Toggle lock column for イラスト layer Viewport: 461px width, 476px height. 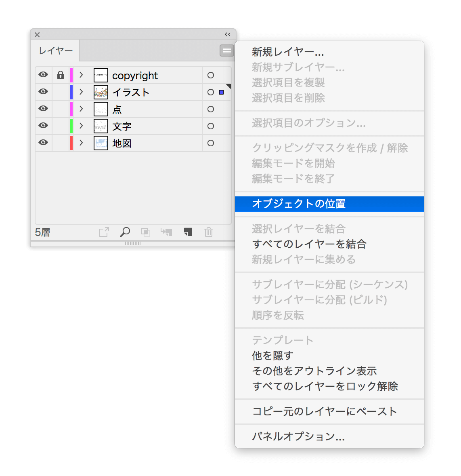pyautogui.click(x=61, y=92)
